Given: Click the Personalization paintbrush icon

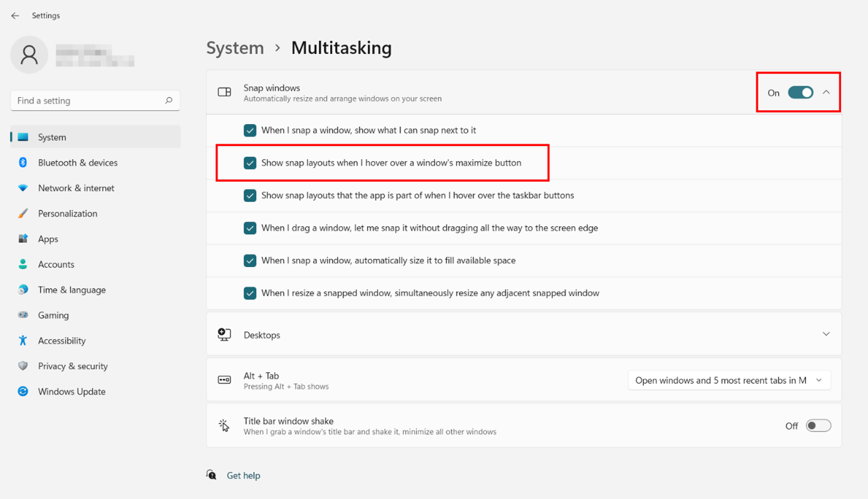Looking at the screenshot, I should click(23, 213).
